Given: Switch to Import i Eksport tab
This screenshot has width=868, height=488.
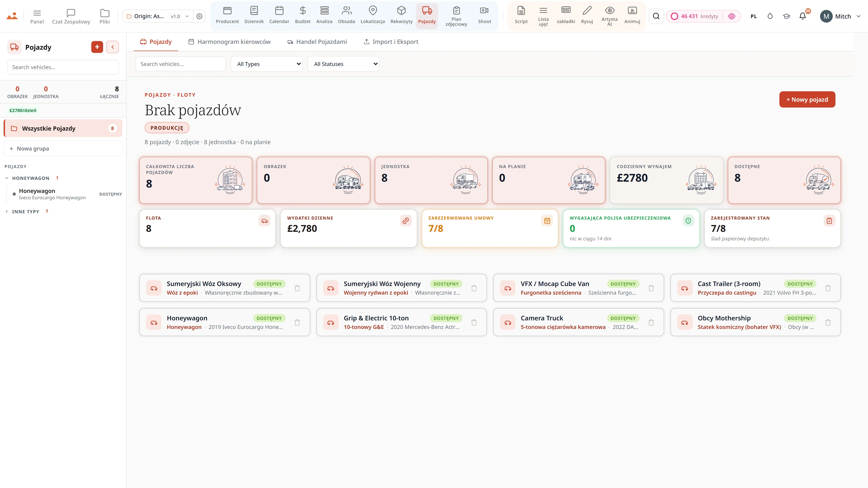Looking at the screenshot, I should tap(391, 42).
